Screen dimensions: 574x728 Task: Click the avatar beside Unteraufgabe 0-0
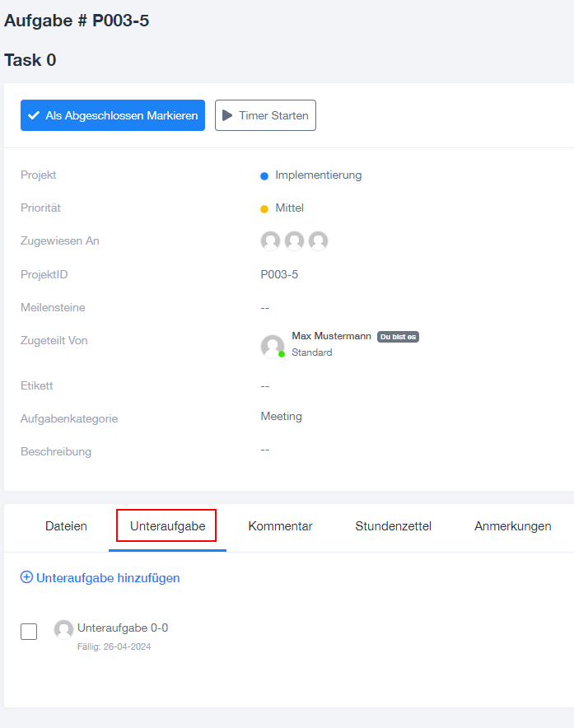coord(63,629)
